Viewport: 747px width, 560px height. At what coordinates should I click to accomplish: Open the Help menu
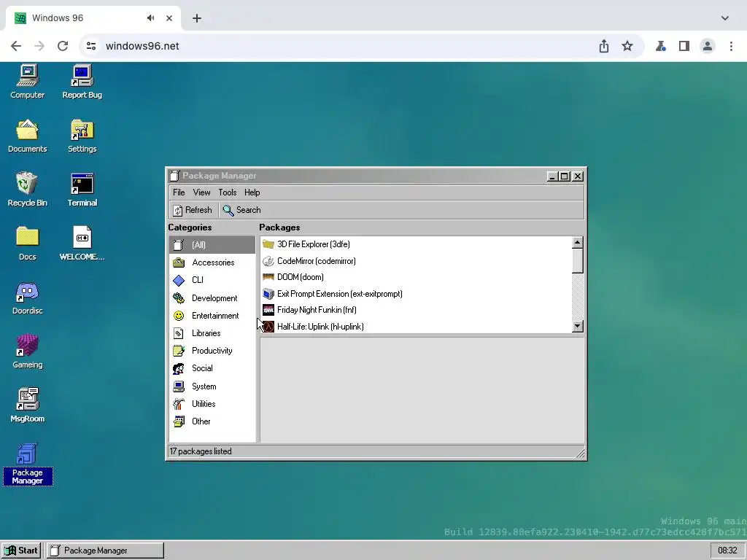point(252,192)
